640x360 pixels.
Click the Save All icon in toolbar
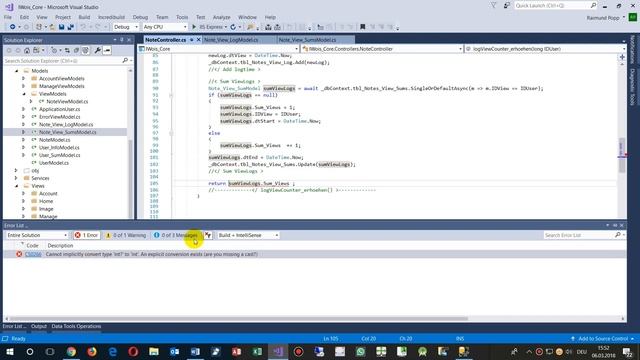(70, 27)
